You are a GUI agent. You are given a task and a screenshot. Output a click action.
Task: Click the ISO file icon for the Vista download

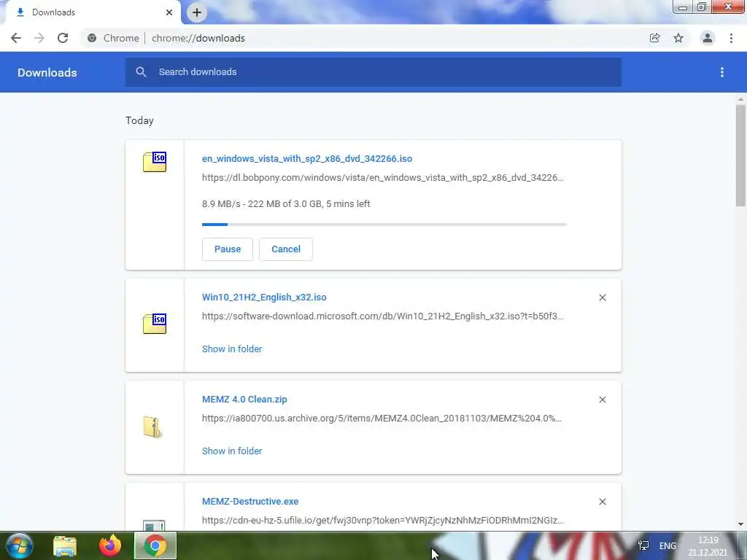pos(155,162)
